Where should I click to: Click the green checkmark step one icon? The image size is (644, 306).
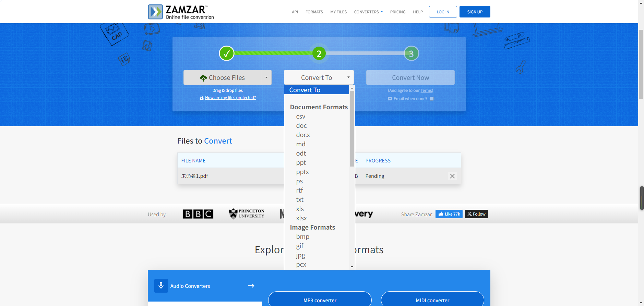coord(226,53)
